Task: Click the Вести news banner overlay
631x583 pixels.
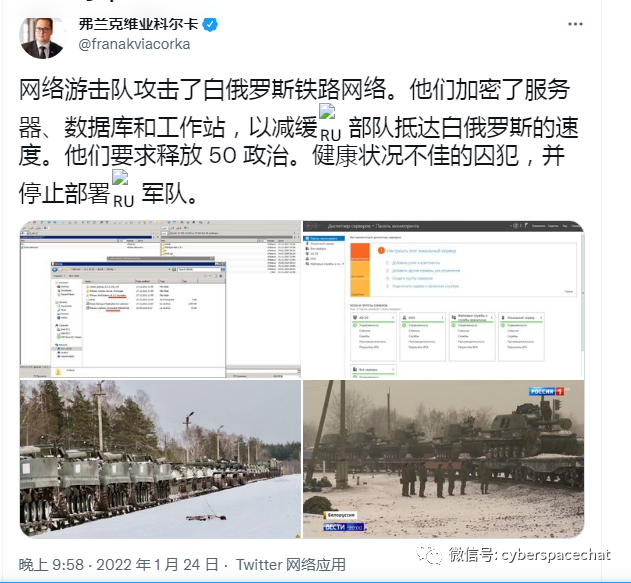Action: coord(344,527)
